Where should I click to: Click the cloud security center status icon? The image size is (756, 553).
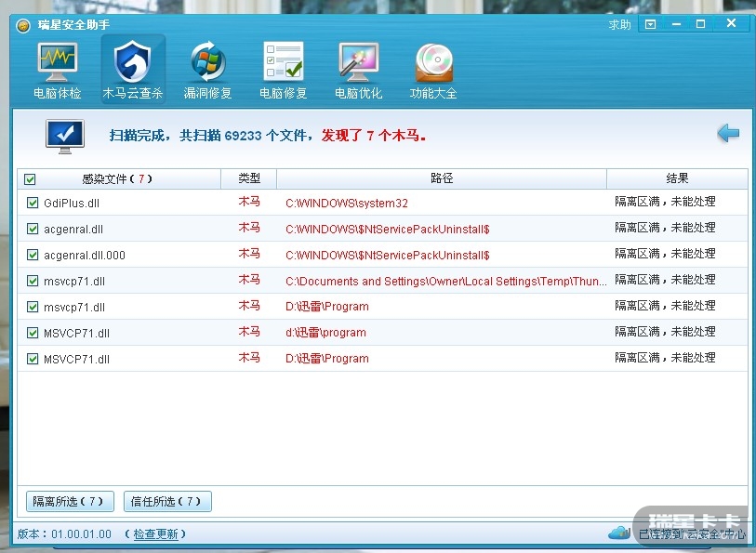click(x=619, y=533)
